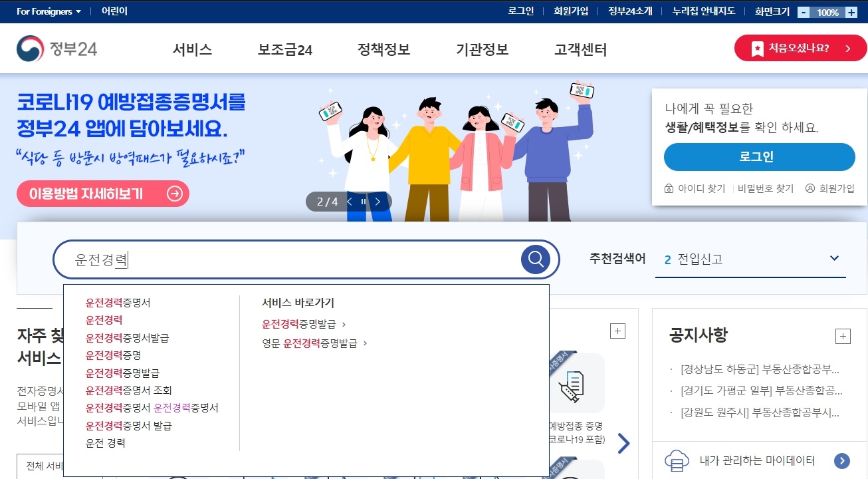Open 공지사항 more plus icon
Image resolution: width=868 pixels, height=479 pixels.
[x=843, y=336]
